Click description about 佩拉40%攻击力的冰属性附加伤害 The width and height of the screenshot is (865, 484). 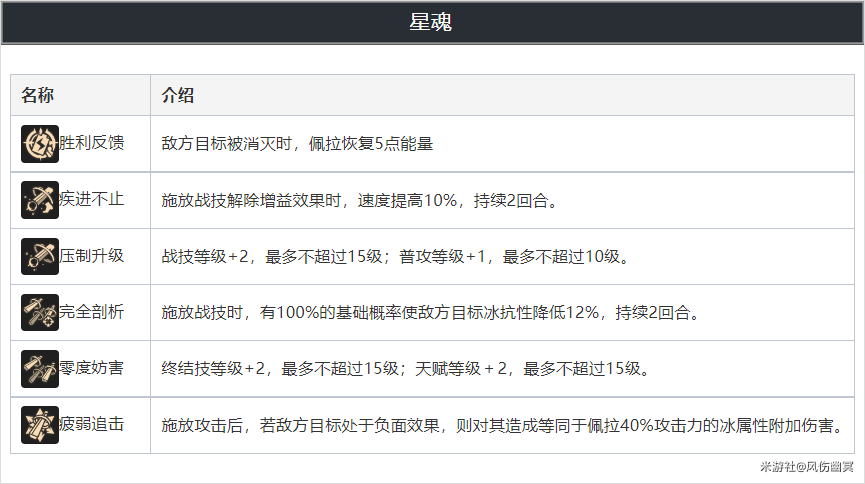tap(502, 426)
